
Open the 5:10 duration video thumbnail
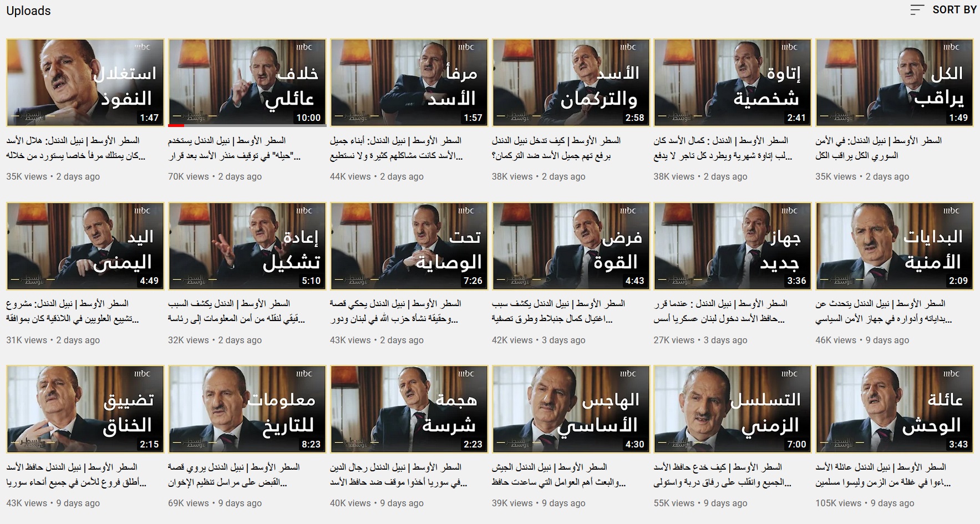[x=247, y=246]
